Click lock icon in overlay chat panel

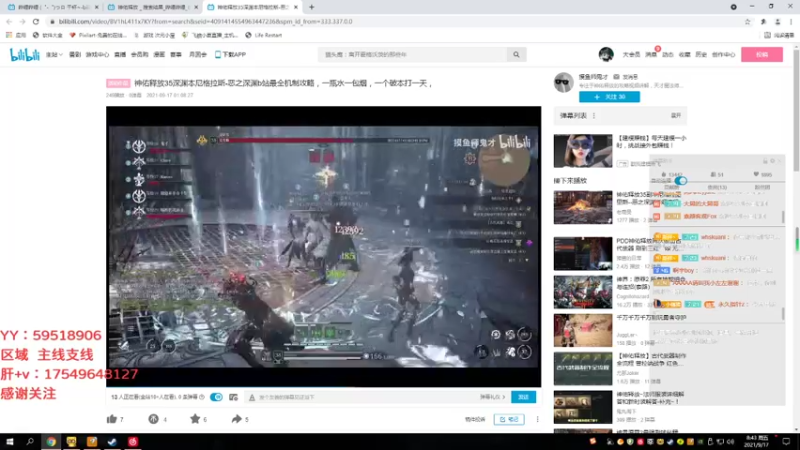point(765,161)
